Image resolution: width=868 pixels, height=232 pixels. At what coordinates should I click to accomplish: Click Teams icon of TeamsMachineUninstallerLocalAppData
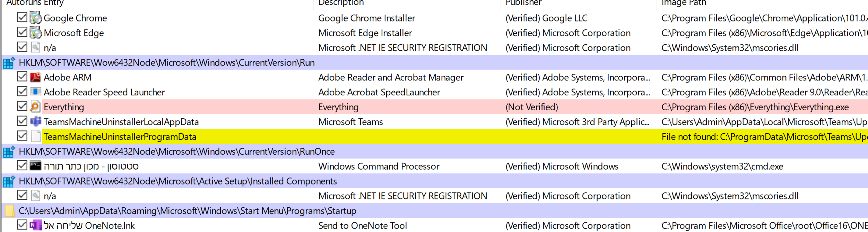click(35, 121)
